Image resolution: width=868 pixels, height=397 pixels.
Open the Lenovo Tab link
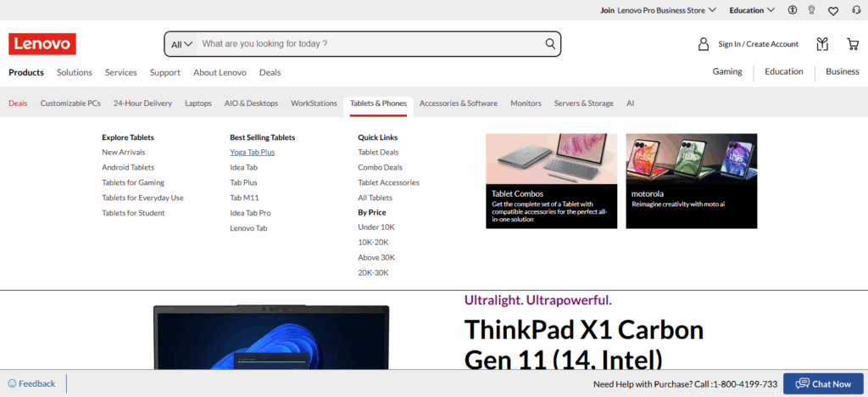tap(248, 228)
